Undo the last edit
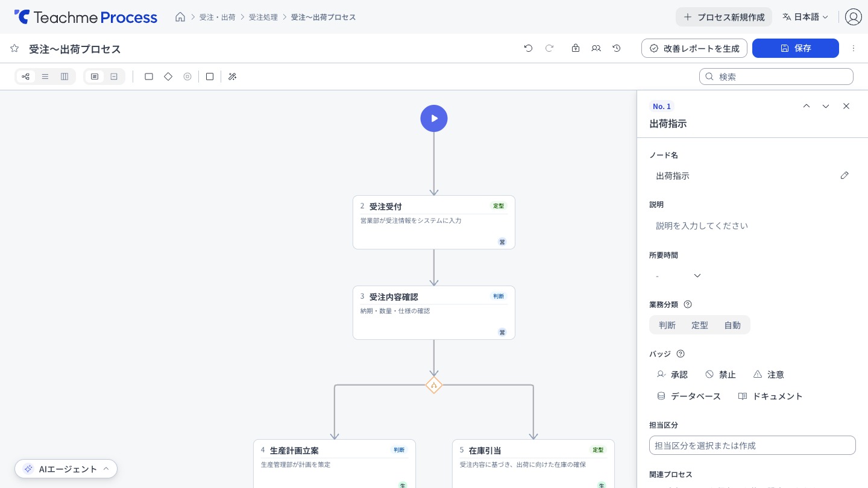Image resolution: width=868 pixels, height=488 pixels. (529, 48)
